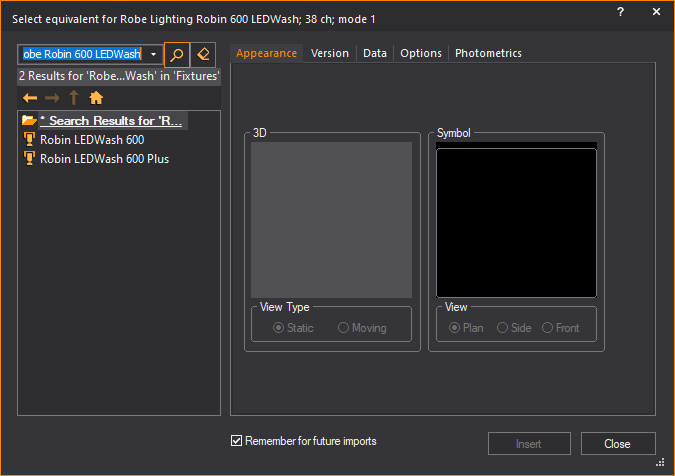Open help with the question mark

click(x=620, y=12)
